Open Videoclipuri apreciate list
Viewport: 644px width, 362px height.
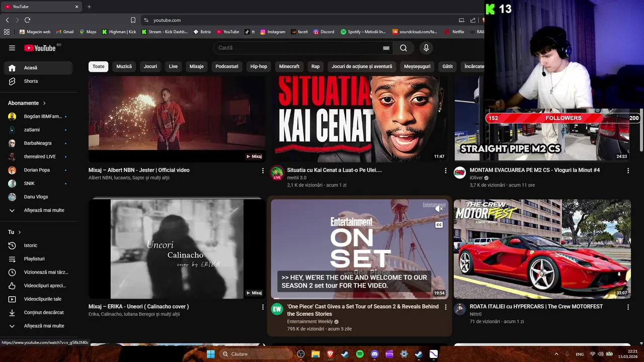(38, 286)
